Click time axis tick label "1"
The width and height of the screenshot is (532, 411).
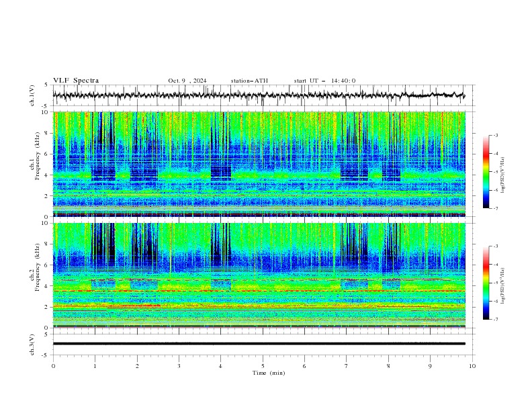click(95, 366)
